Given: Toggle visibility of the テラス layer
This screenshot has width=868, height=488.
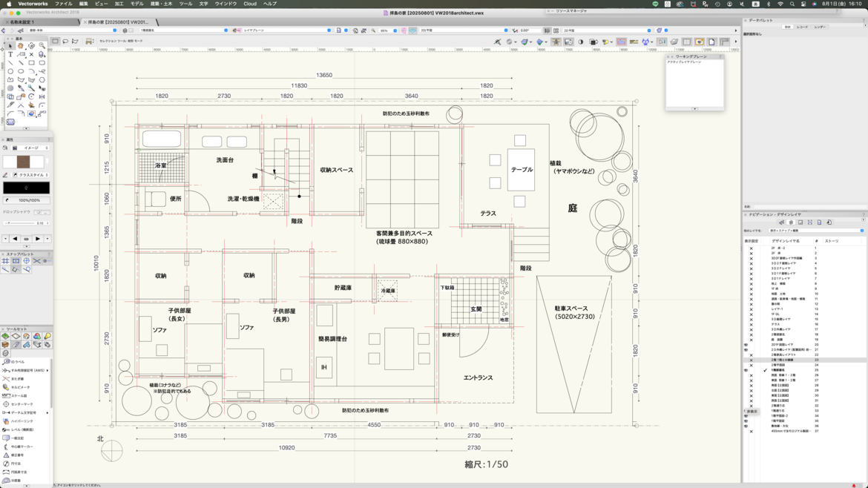Looking at the screenshot, I should [x=751, y=324].
